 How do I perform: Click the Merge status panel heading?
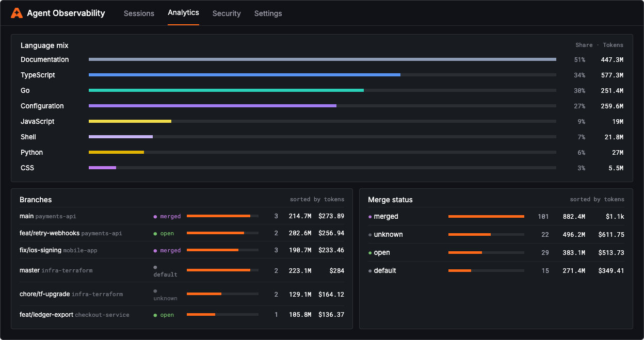(x=390, y=200)
